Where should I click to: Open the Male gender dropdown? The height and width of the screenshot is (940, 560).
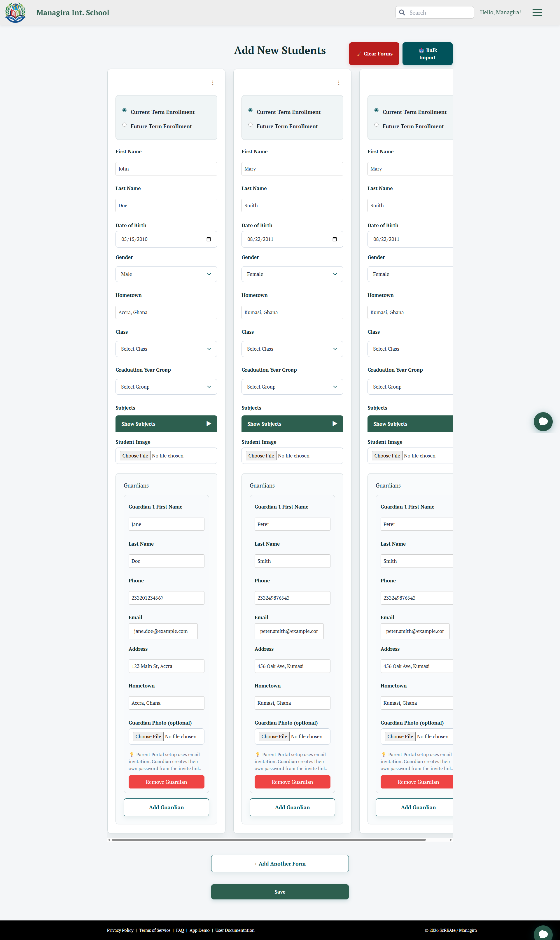click(166, 274)
